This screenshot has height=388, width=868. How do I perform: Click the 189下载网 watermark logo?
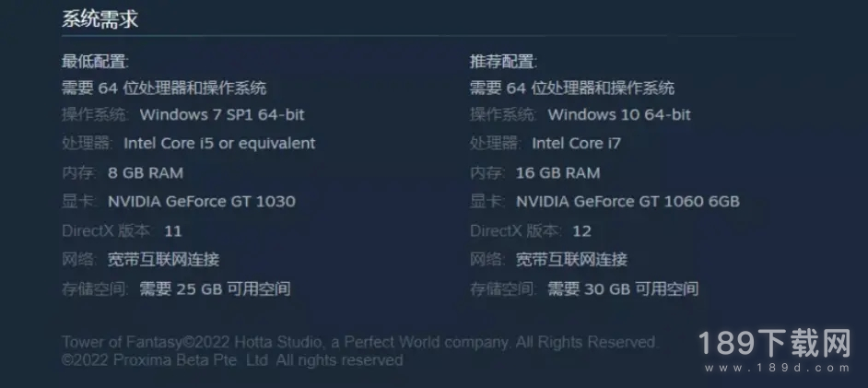774,343
